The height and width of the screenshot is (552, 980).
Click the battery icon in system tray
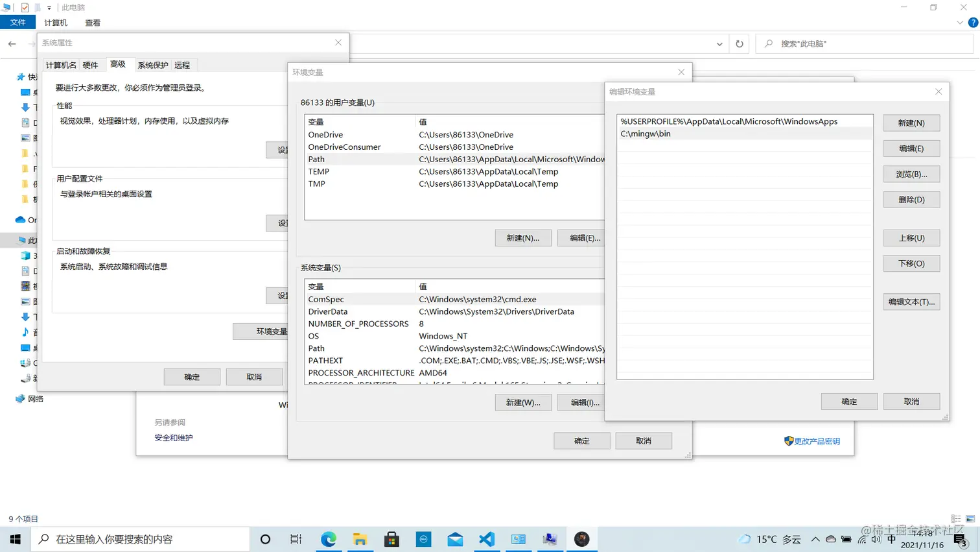point(846,539)
